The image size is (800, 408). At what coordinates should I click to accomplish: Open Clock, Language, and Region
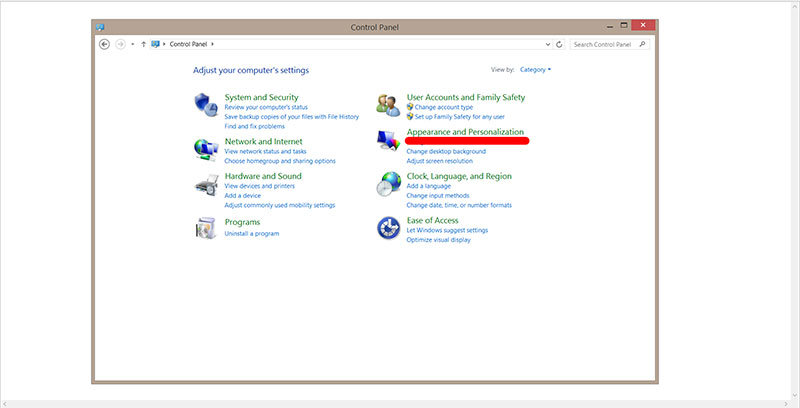coord(459,176)
